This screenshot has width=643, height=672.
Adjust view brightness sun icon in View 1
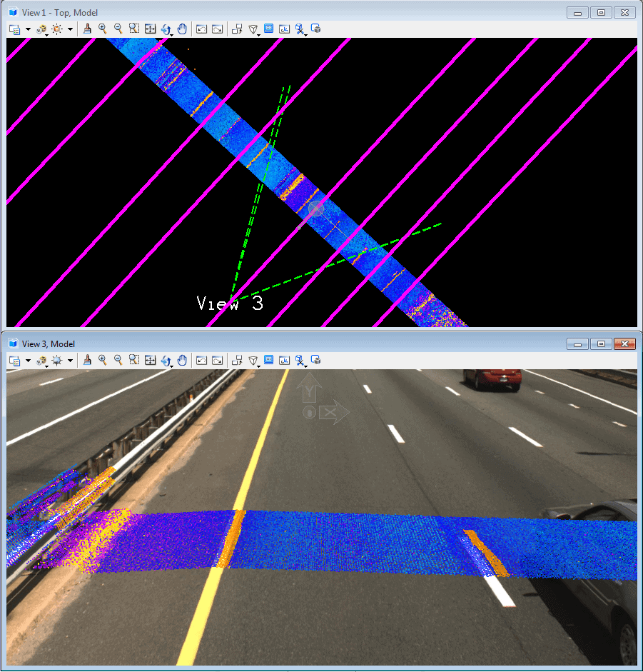coord(57,29)
